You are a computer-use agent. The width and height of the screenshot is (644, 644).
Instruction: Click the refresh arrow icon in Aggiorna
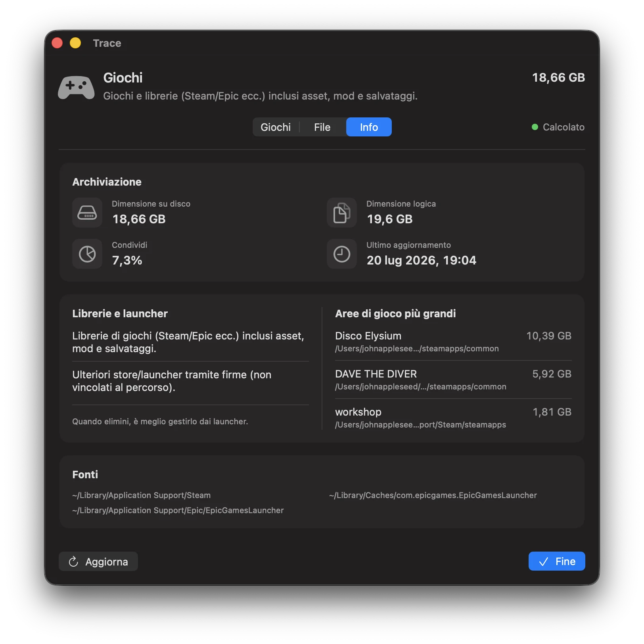pos(73,562)
